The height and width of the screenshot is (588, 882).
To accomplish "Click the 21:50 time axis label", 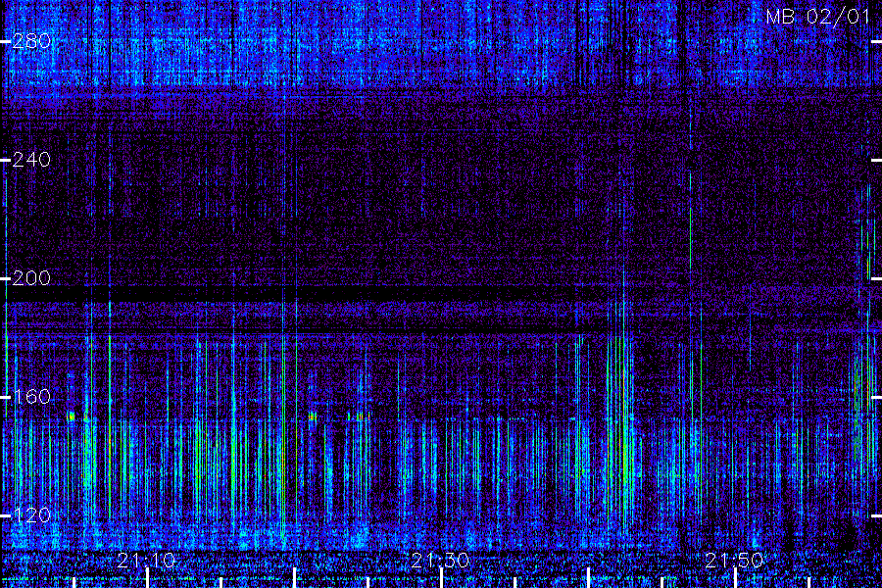I will coord(734,561).
